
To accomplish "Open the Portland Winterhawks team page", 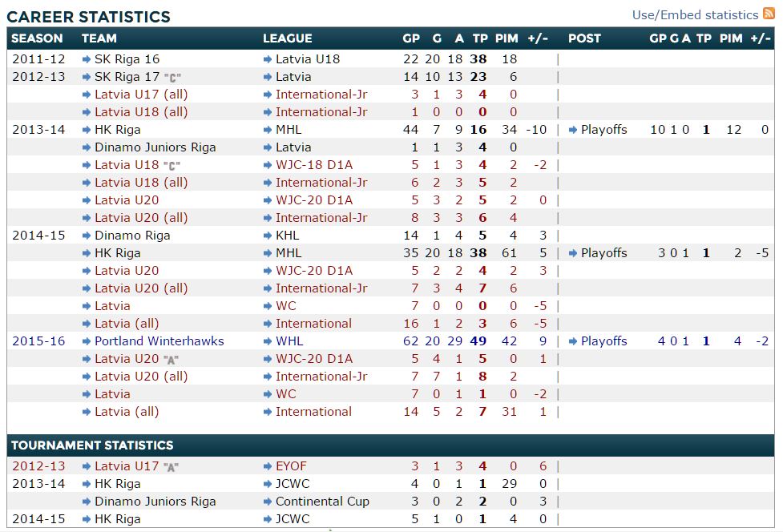I will pyautogui.click(x=159, y=341).
